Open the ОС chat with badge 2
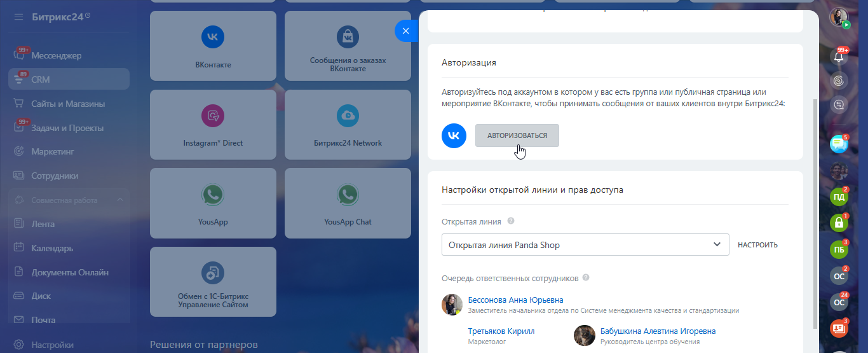868x353 pixels. click(839, 276)
